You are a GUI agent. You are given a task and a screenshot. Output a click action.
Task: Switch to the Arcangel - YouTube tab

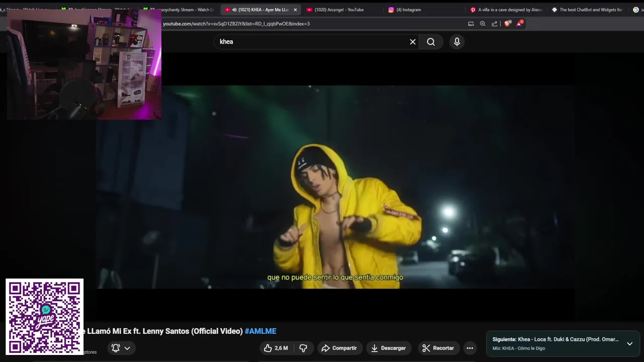click(340, 10)
